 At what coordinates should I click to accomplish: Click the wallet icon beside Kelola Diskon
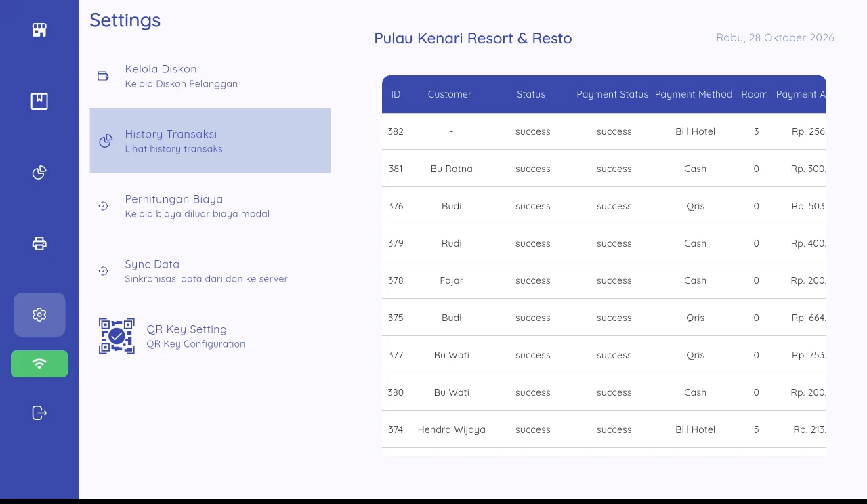tap(104, 76)
